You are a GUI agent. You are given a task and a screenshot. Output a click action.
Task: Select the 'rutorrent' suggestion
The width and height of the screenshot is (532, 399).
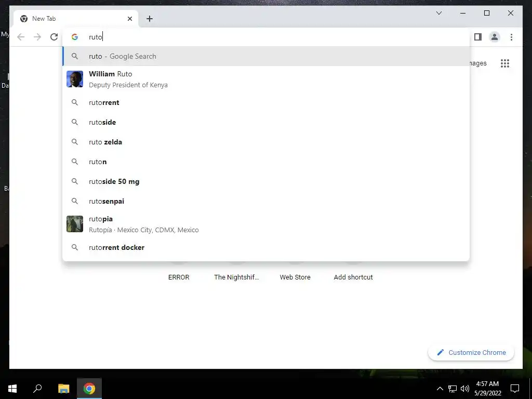tap(266, 102)
